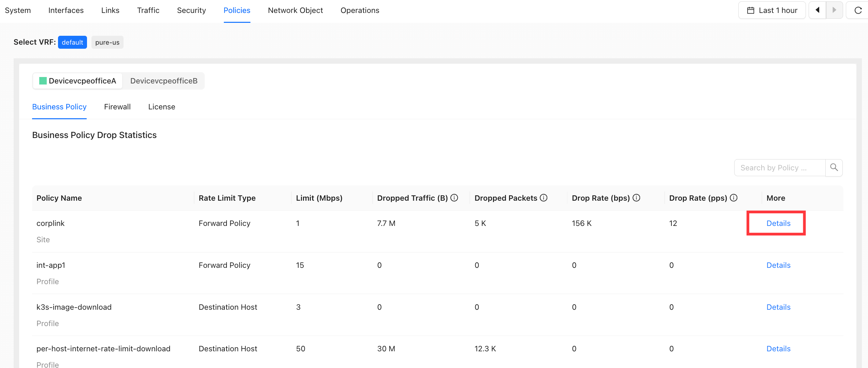Click the 30 M dropped traffic value
Viewport: 868px width, 368px height.
tap(386, 349)
